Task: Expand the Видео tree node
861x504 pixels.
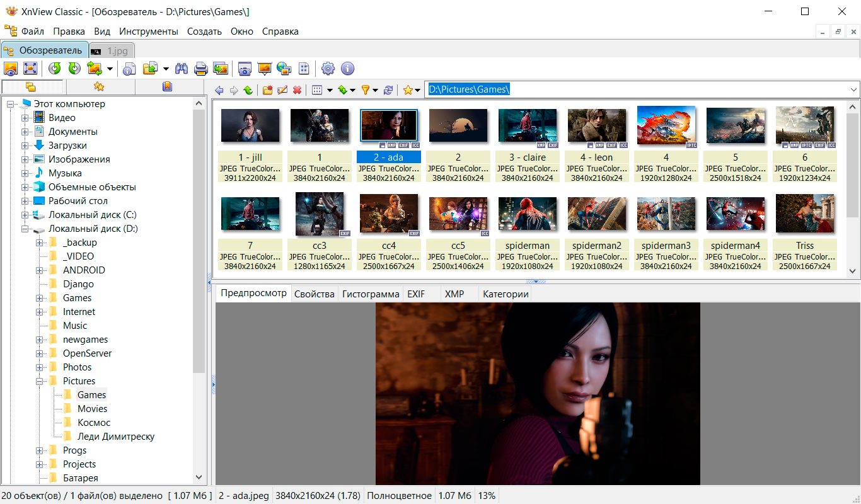Action: (25, 118)
